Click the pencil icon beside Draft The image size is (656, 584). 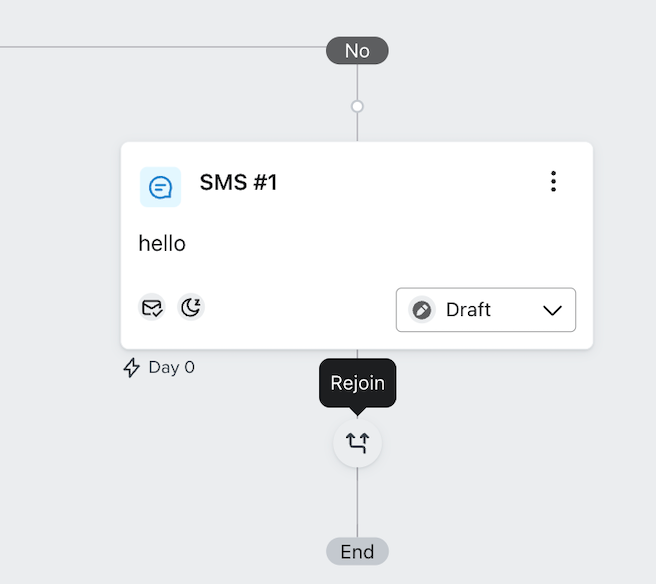[422, 310]
